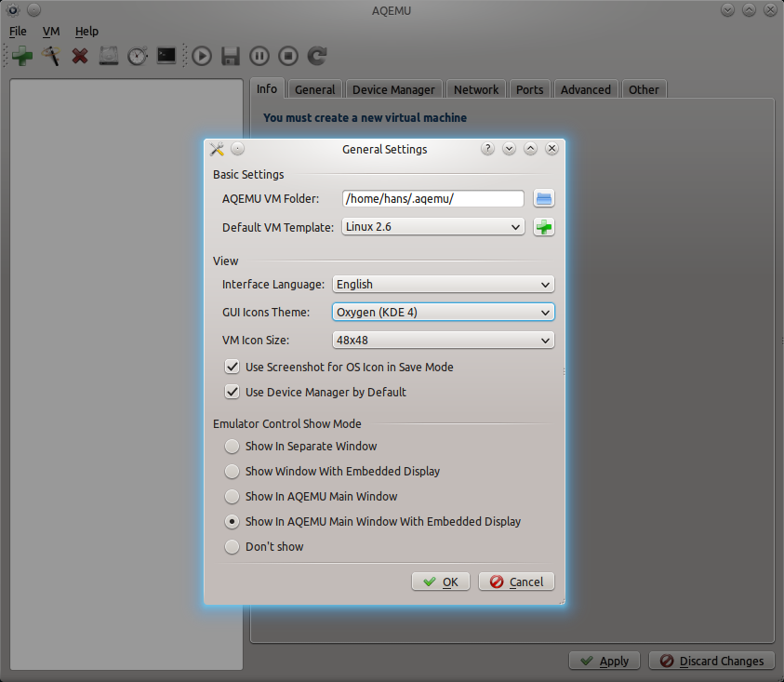Close the General Settings dialog

pos(552,149)
